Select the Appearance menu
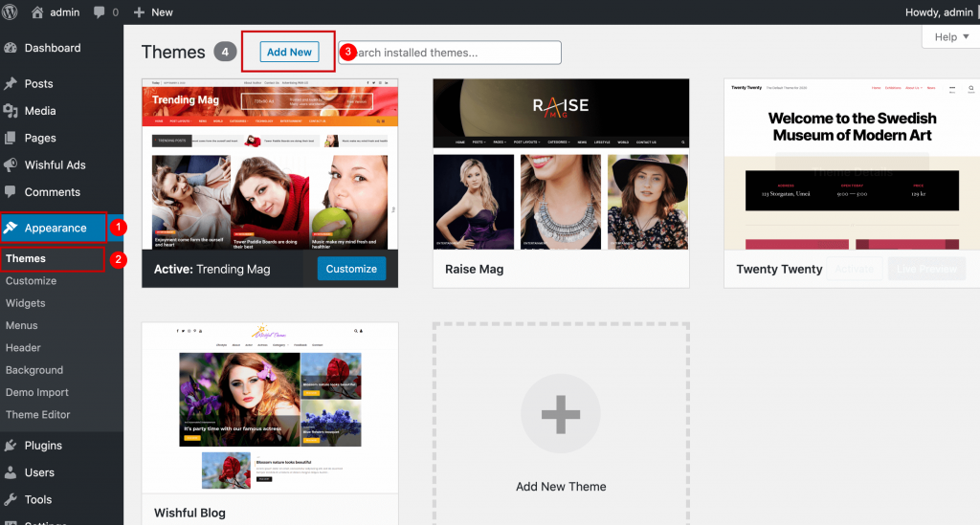Viewport: 980px width, 525px height. pyautogui.click(x=54, y=228)
